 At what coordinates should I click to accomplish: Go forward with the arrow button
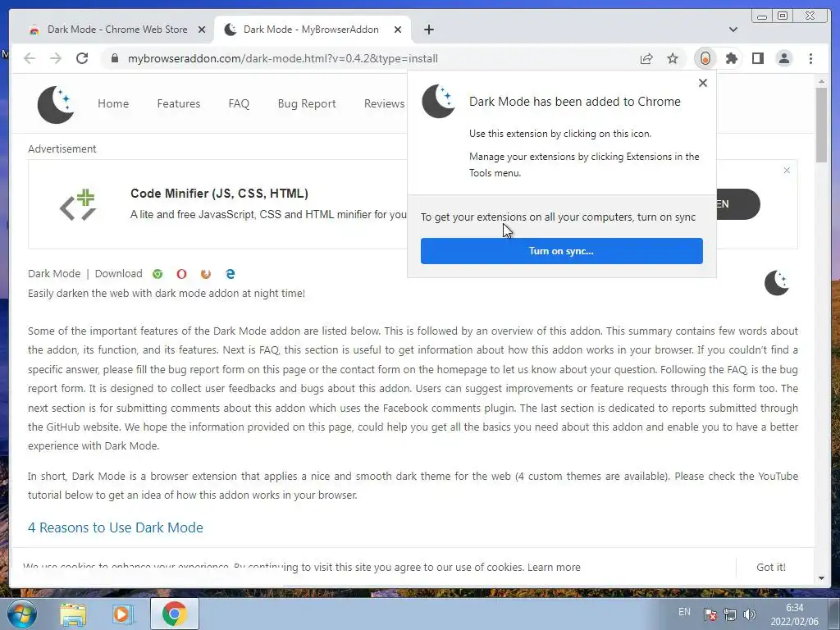tap(56, 58)
